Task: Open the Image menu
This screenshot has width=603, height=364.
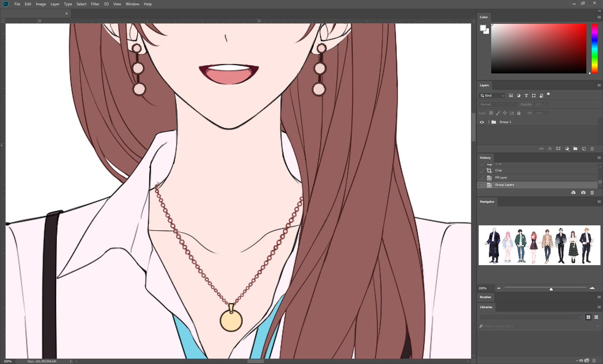Action: click(41, 4)
